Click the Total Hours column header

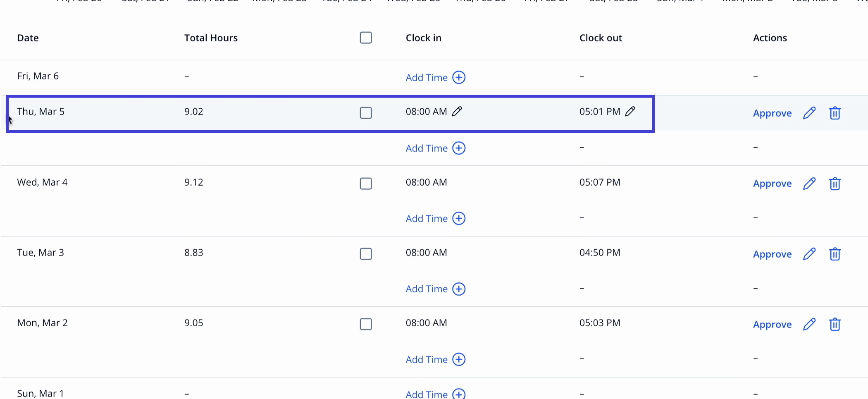pyautogui.click(x=211, y=38)
